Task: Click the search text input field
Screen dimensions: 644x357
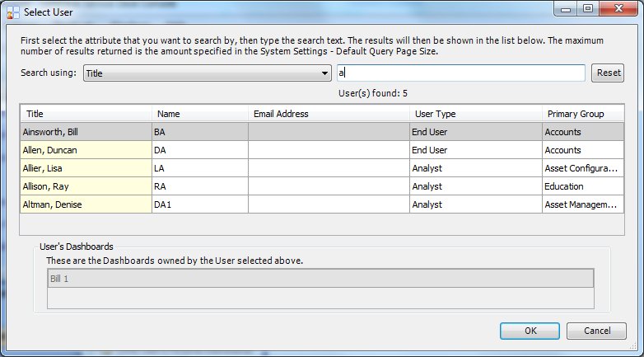Action: tap(461, 73)
